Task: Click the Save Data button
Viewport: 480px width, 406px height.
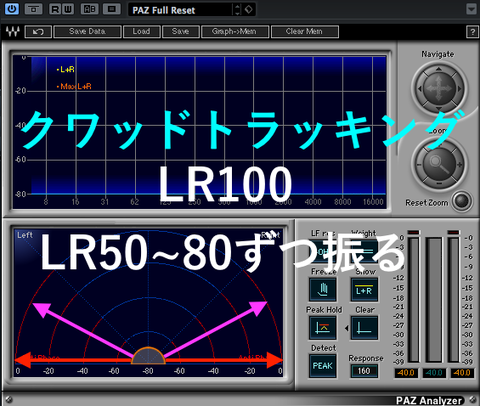Action: 87,32
